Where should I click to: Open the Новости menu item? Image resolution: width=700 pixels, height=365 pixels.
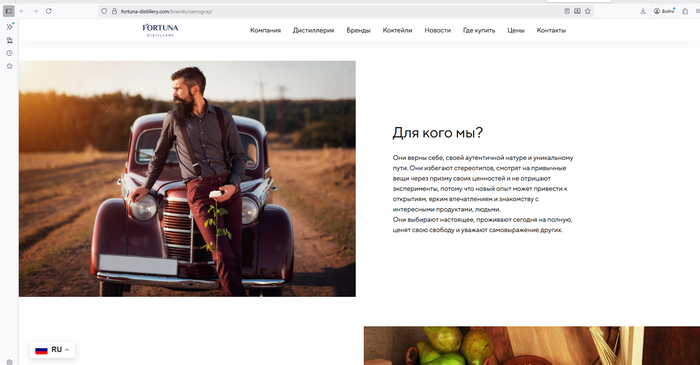pyautogui.click(x=438, y=30)
